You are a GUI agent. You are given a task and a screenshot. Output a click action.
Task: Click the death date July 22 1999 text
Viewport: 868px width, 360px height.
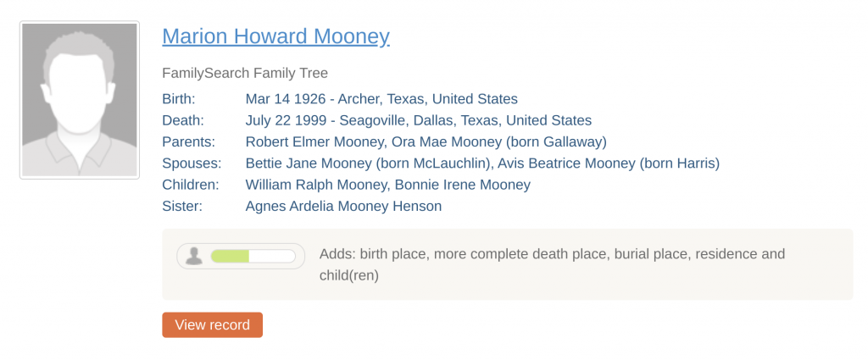(287, 120)
